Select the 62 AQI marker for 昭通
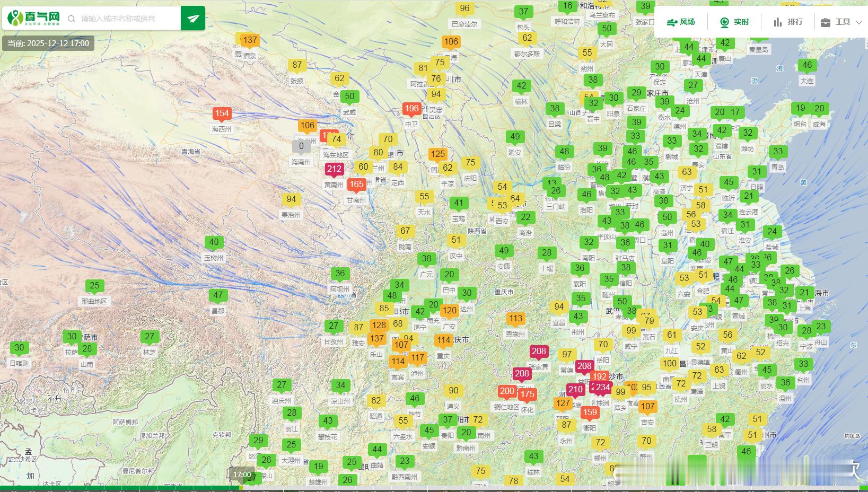Viewport: 868px width, 492px height. [x=376, y=401]
